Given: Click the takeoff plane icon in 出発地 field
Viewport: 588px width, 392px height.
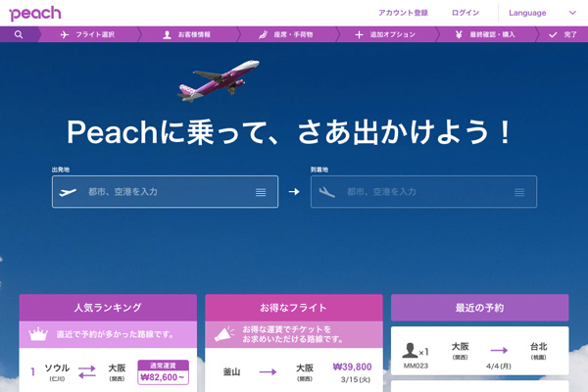Looking at the screenshot, I should (68, 192).
